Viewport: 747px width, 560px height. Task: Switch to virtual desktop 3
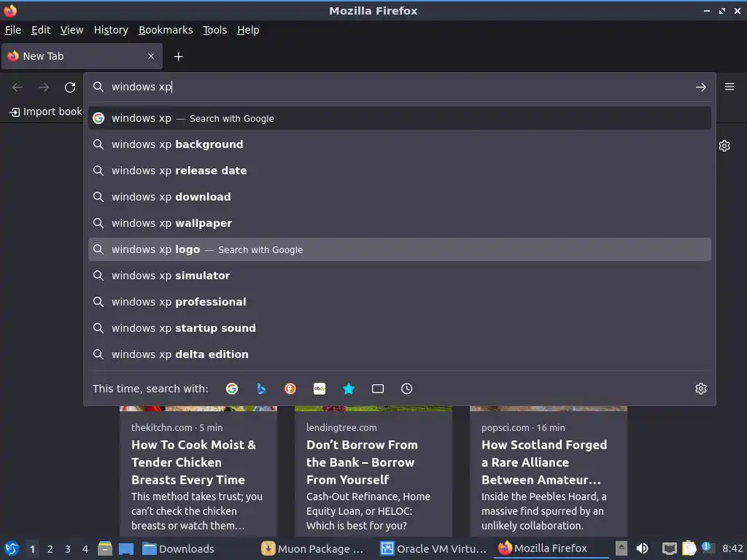[68, 549]
